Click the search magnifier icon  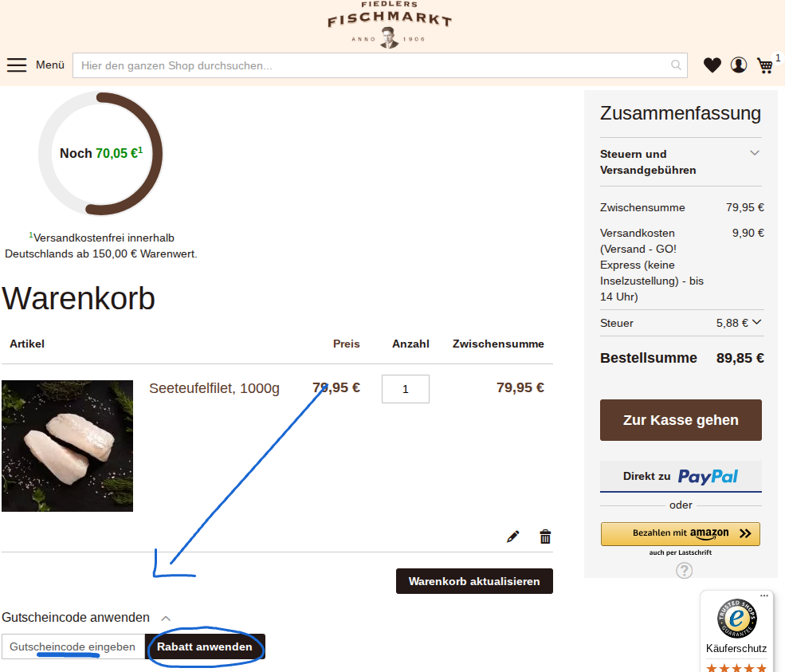676,65
